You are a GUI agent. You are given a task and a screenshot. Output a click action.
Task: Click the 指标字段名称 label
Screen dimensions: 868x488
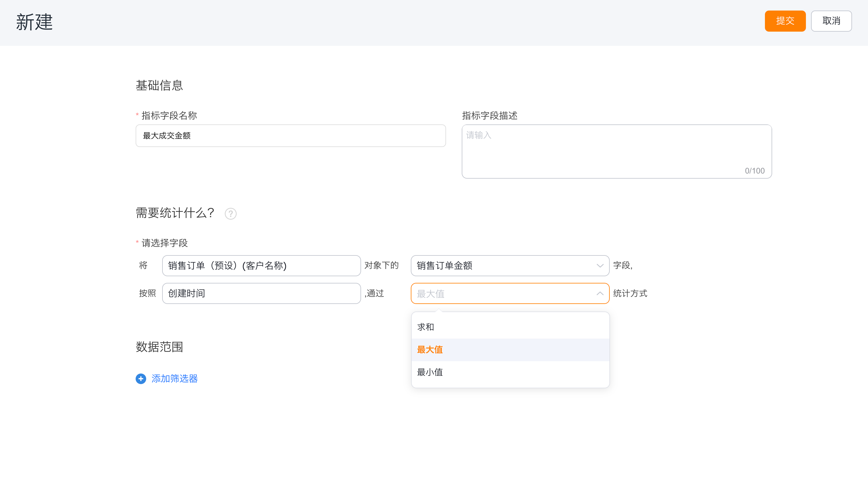click(169, 115)
